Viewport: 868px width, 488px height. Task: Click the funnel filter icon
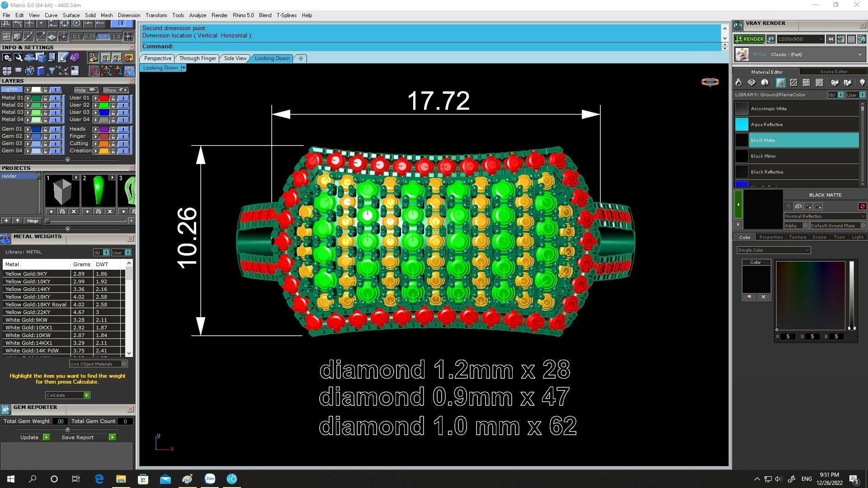[x=52, y=71]
